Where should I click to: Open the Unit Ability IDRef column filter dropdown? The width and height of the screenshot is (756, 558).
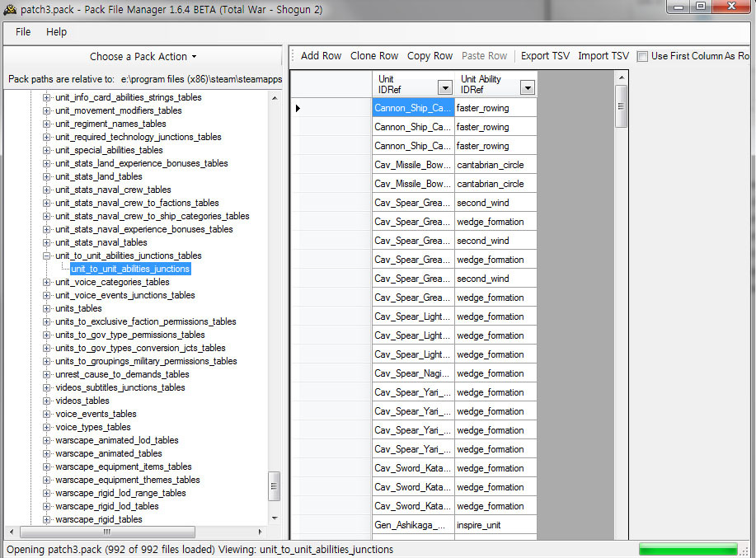point(527,88)
